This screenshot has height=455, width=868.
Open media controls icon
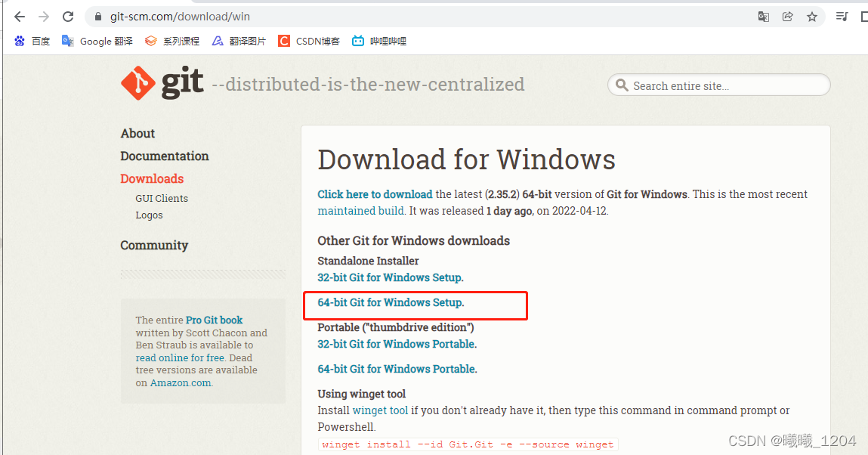tap(842, 17)
